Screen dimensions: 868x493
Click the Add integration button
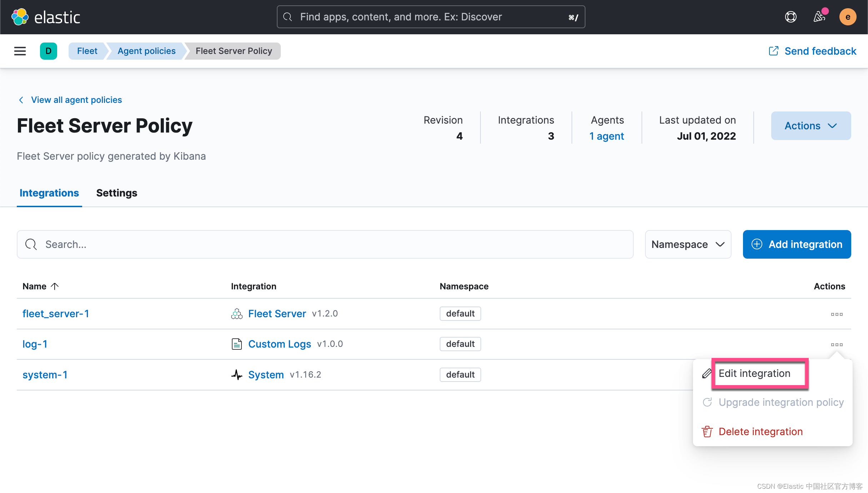point(797,244)
